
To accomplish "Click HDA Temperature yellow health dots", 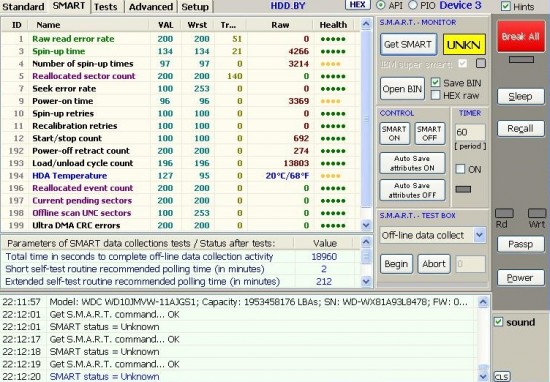I will pos(330,176).
